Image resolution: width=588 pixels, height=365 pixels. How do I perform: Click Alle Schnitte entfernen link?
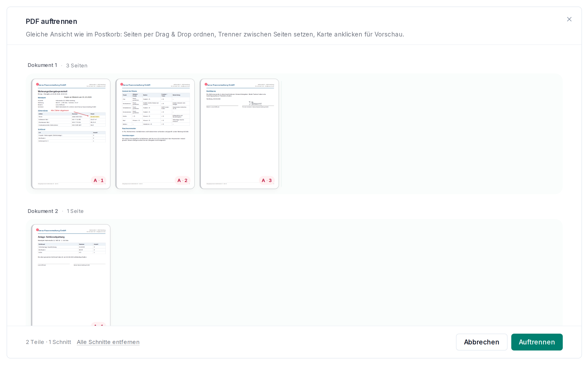(108, 342)
